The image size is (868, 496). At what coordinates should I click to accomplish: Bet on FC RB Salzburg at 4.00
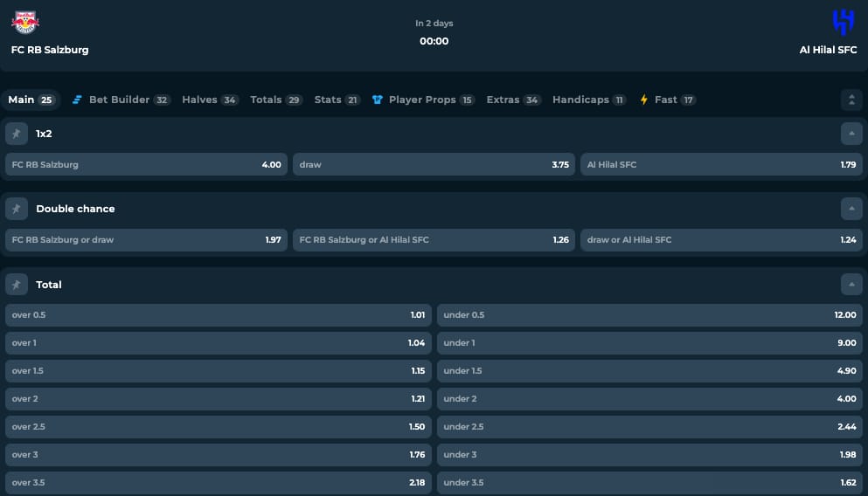(146, 165)
